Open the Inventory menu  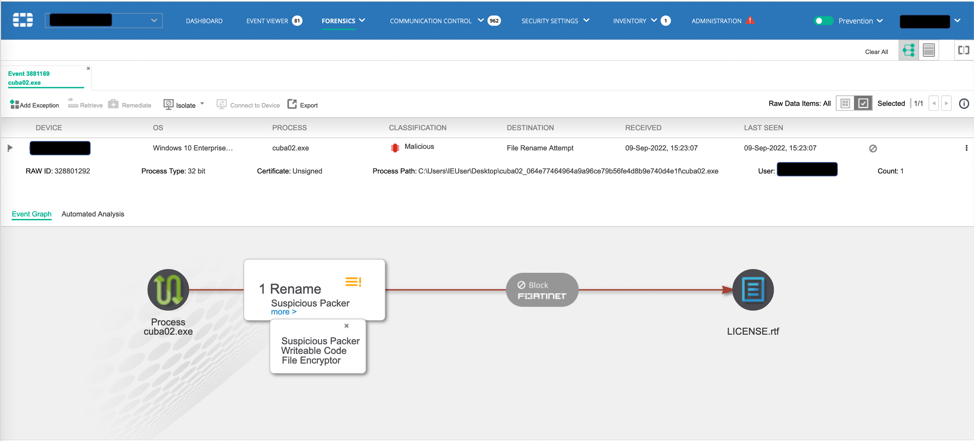pos(630,21)
